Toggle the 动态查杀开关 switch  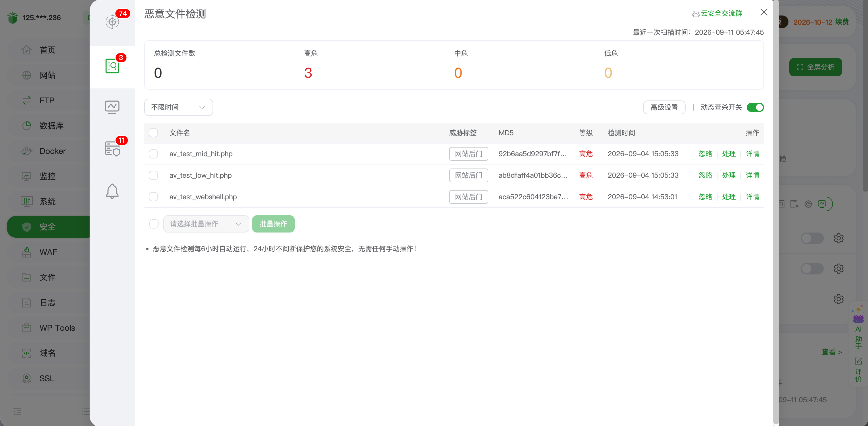click(755, 107)
